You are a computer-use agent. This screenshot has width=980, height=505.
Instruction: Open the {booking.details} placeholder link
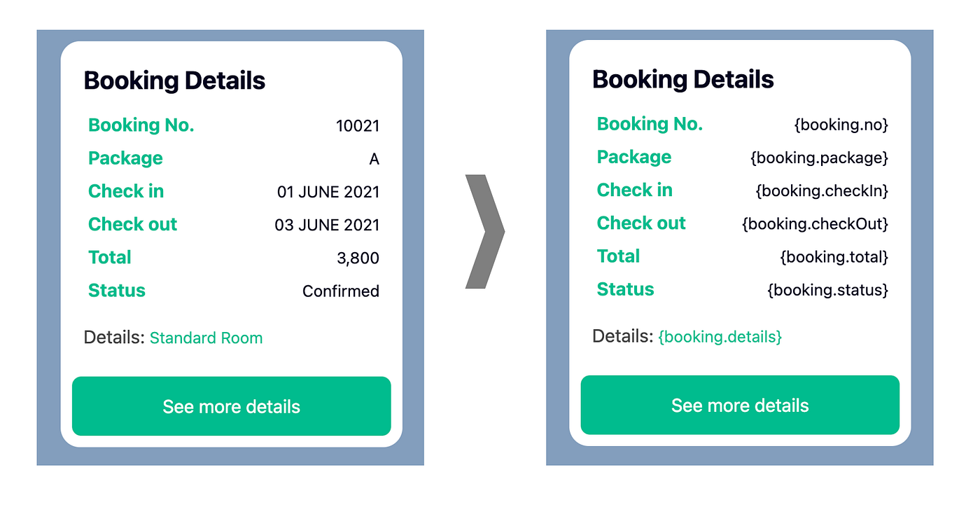(x=720, y=337)
